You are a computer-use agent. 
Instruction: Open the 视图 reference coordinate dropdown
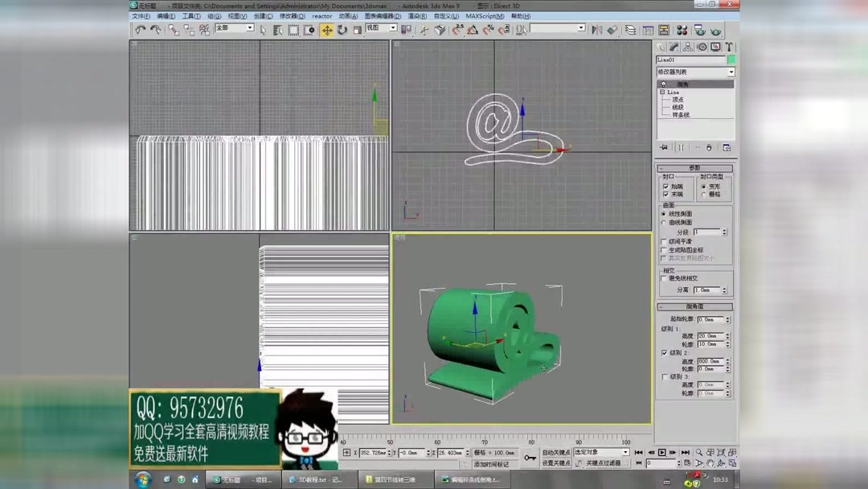coord(392,29)
